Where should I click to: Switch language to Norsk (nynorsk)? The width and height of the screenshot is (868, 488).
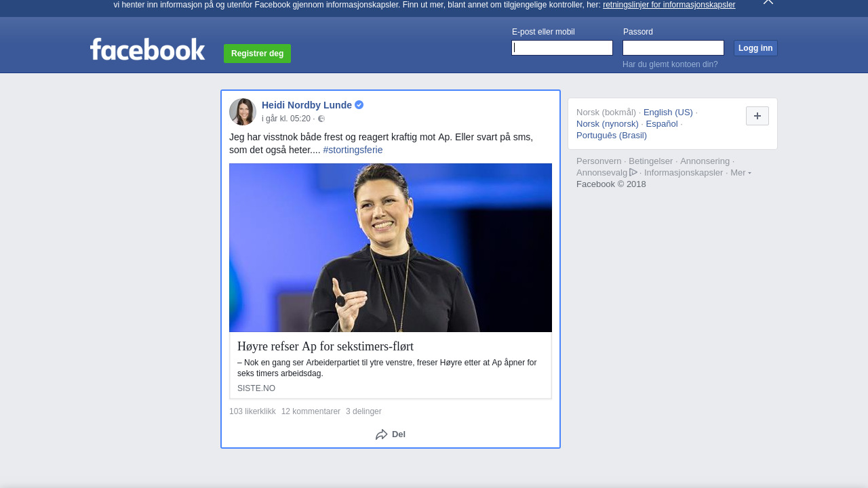pyautogui.click(x=608, y=124)
